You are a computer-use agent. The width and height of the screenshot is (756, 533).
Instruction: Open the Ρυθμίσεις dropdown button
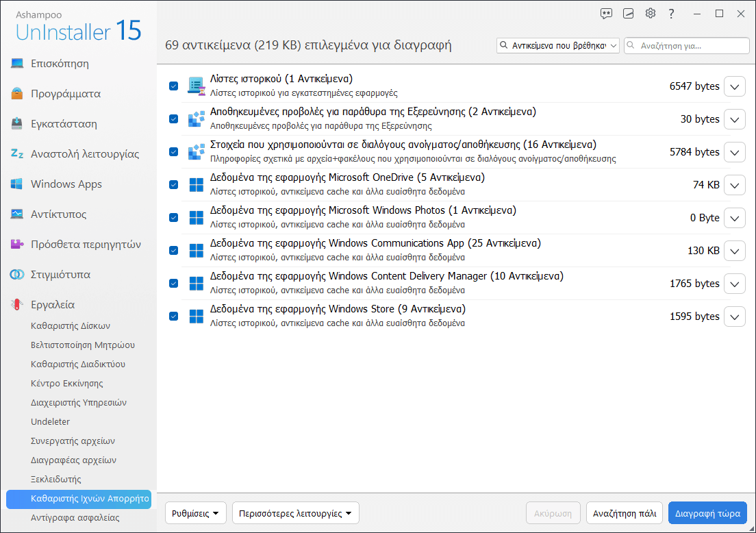tap(194, 513)
